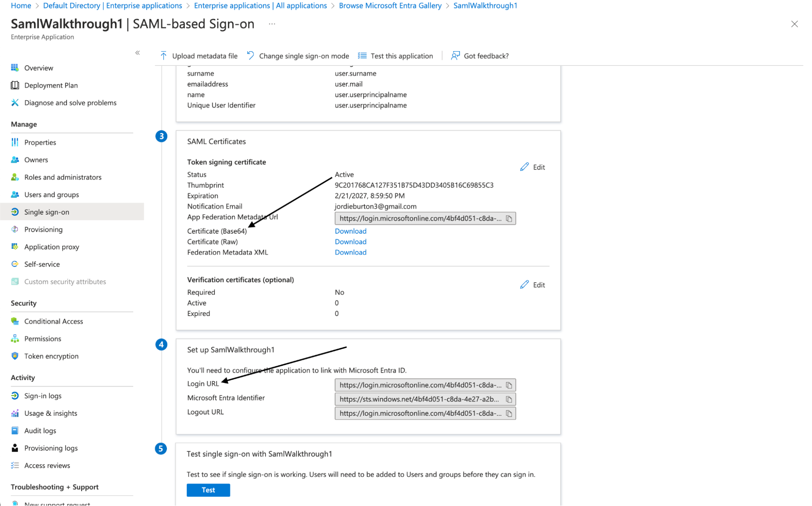Click the blue Test button
The image size is (812, 506).
pyautogui.click(x=208, y=490)
